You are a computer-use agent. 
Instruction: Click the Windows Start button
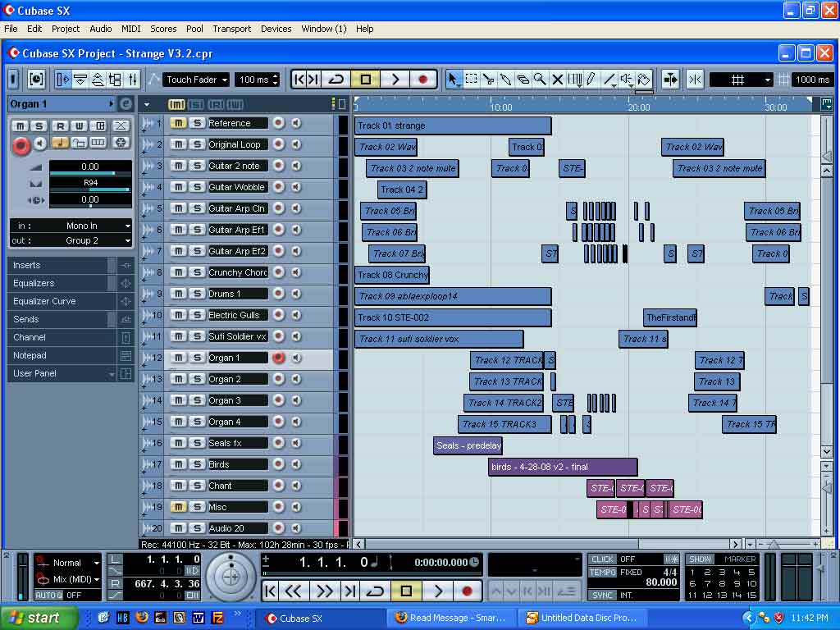click(x=38, y=619)
